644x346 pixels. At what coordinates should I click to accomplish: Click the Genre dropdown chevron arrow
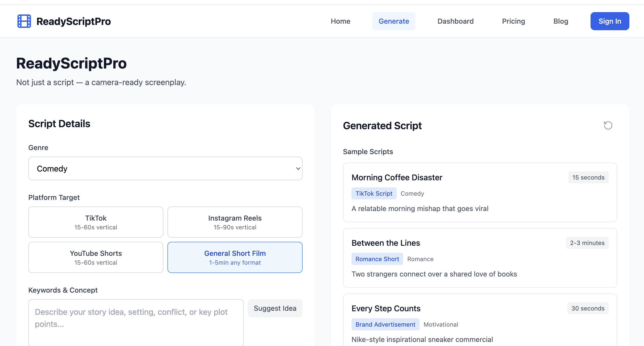point(298,168)
